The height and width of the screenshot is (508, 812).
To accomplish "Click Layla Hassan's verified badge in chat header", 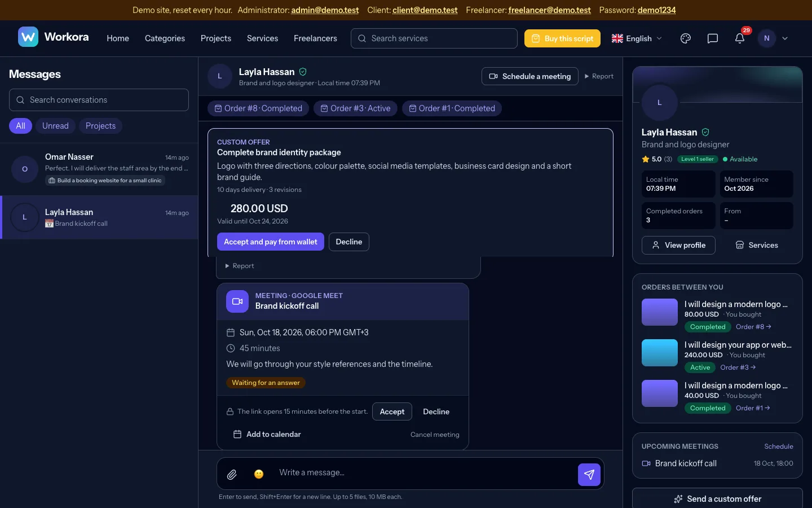I will coord(303,72).
